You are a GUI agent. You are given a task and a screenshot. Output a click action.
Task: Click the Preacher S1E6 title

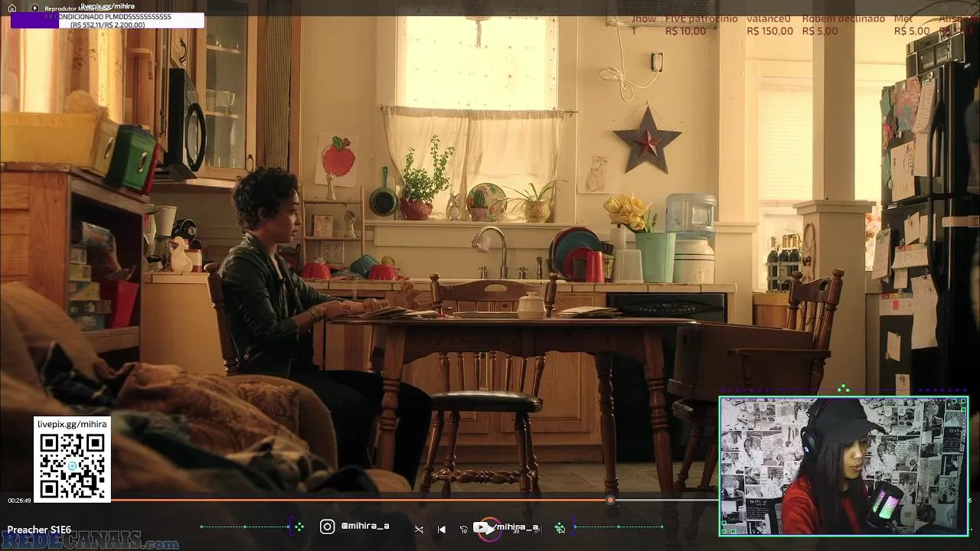[39, 530]
